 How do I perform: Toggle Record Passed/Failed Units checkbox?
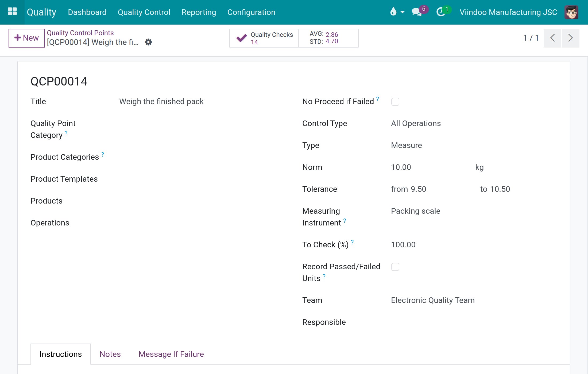395,267
